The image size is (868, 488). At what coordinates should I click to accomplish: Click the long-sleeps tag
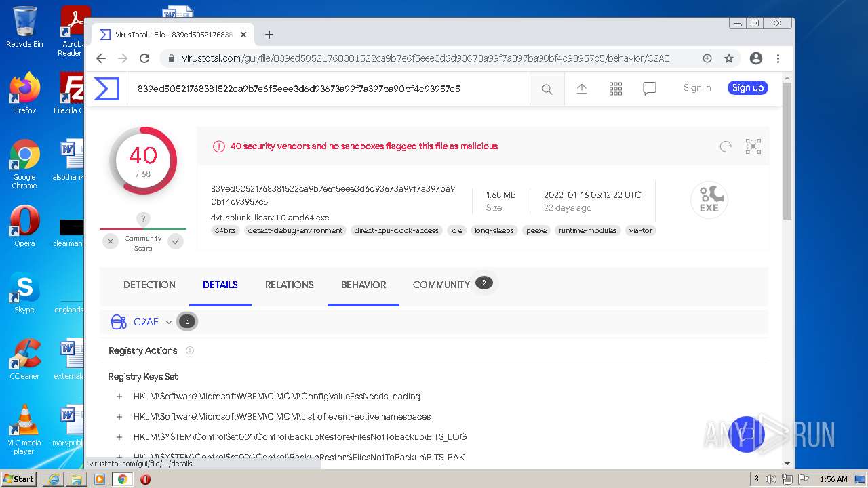(494, 230)
